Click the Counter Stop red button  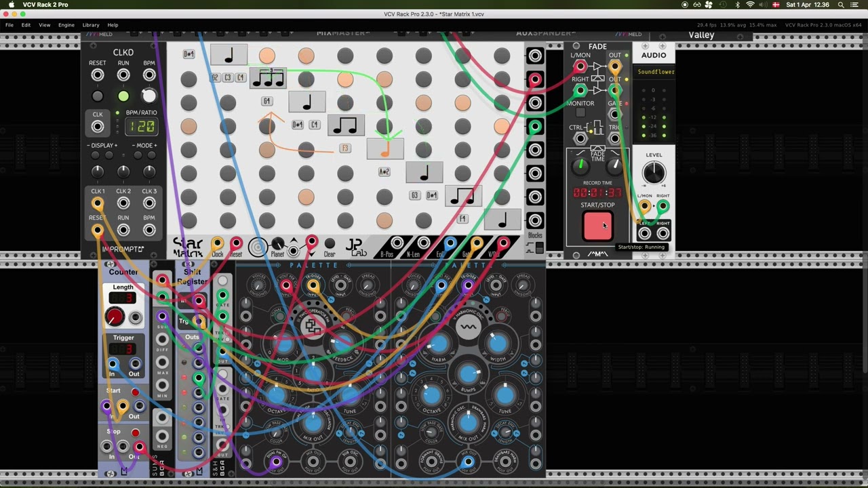click(x=135, y=433)
